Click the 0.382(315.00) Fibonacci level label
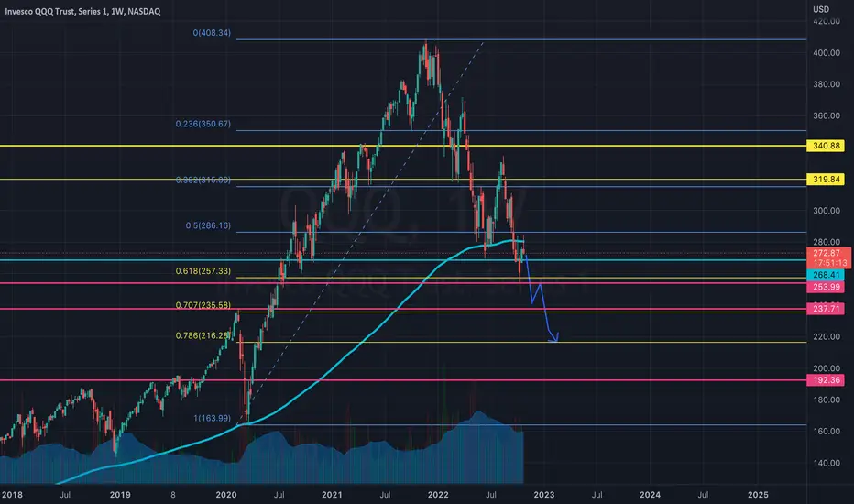The image size is (854, 504). tap(203, 180)
